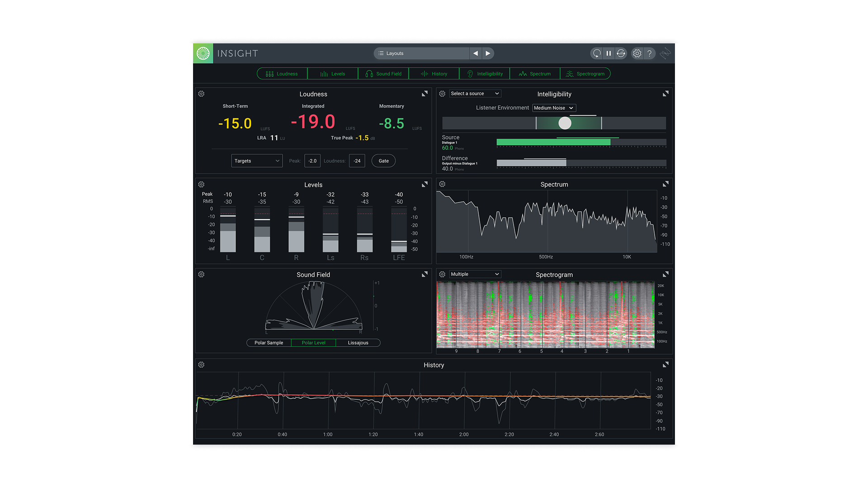This screenshot has width=868, height=488.
Task: Click the iZotope Insight logo icon
Action: [x=203, y=53]
